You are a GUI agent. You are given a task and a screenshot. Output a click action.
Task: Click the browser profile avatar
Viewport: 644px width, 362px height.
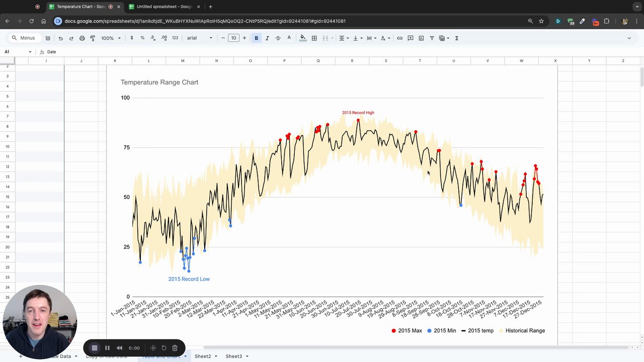pos(625,21)
